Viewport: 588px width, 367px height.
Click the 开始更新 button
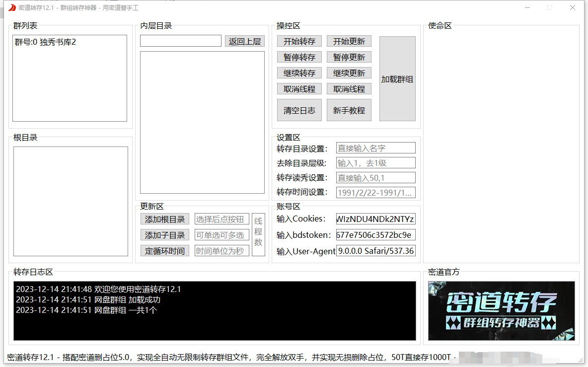(349, 41)
